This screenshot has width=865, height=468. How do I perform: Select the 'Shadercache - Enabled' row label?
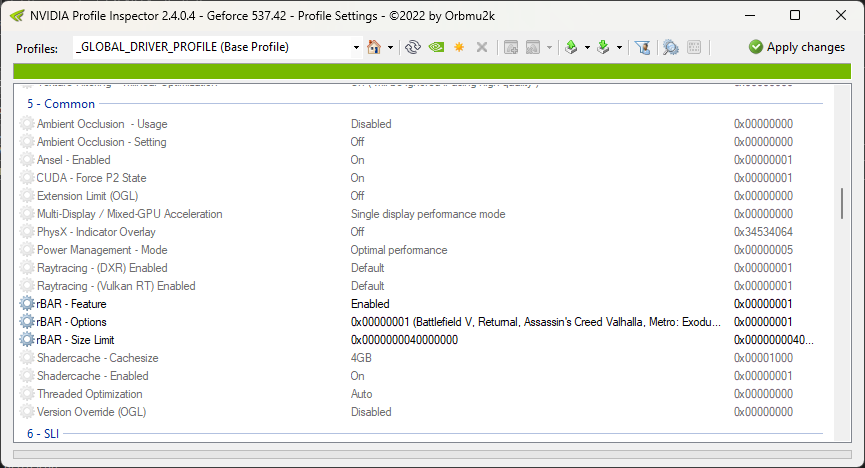[x=93, y=376]
